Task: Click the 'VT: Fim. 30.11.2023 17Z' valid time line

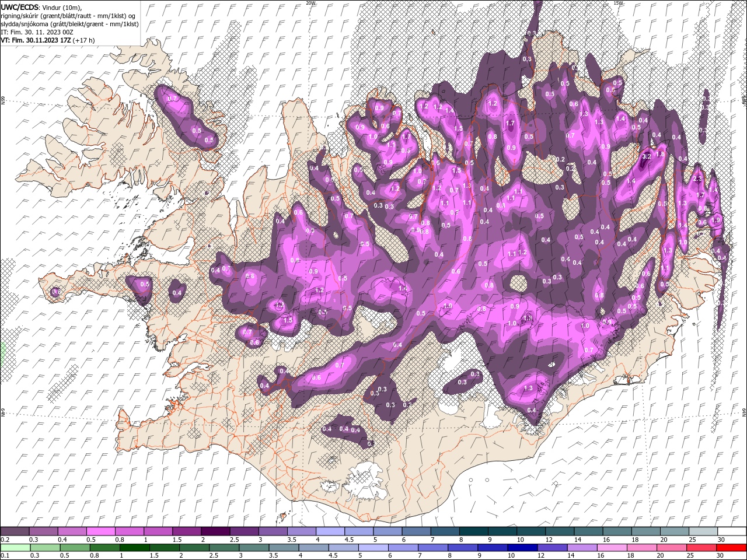Action: click(x=36, y=40)
